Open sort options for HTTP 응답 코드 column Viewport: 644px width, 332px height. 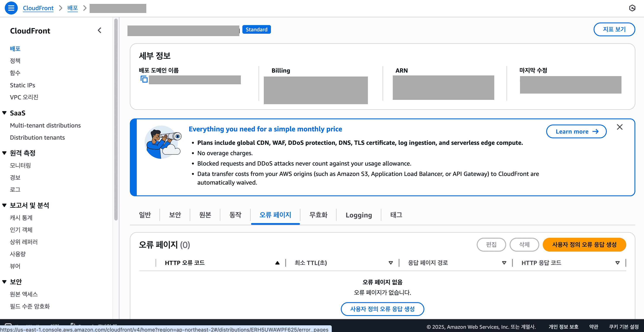coord(618,263)
